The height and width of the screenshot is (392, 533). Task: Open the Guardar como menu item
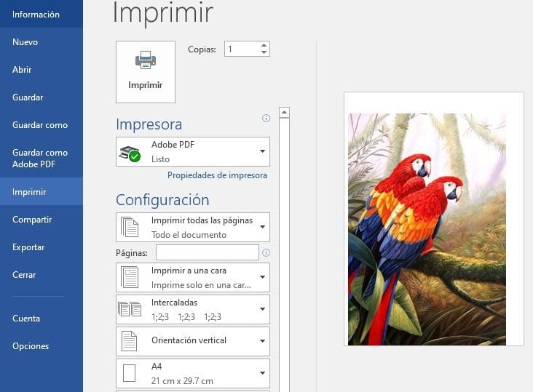tap(40, 125)
